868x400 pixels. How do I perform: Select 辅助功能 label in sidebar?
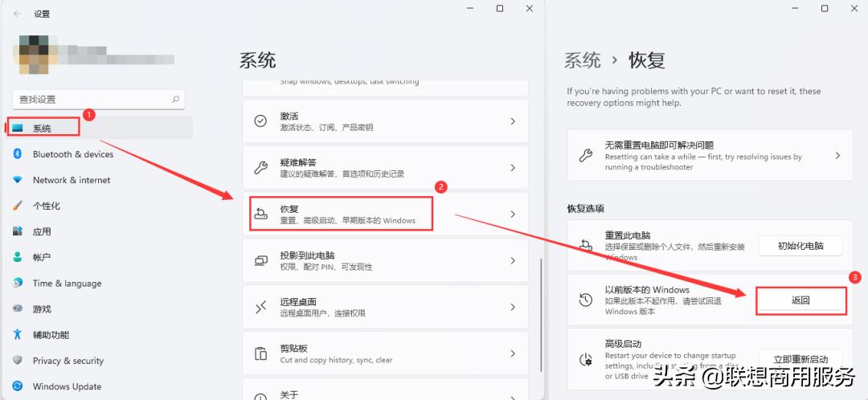coord(51,335)
